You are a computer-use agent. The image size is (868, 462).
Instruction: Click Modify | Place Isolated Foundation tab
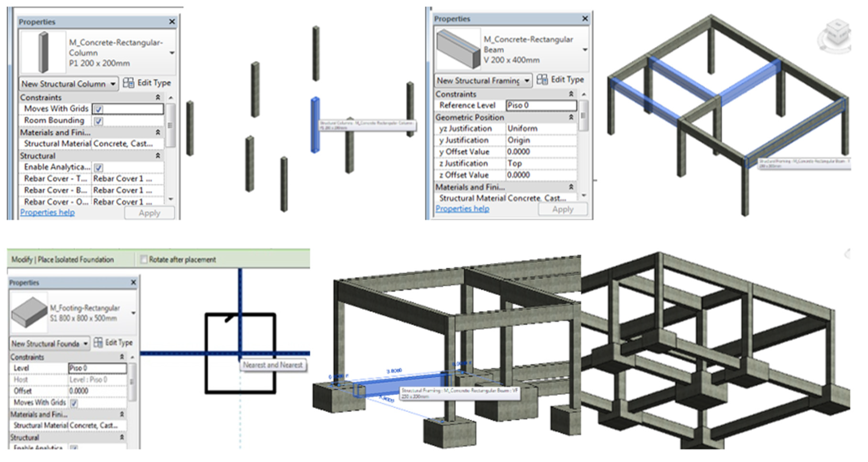[62, 260]
